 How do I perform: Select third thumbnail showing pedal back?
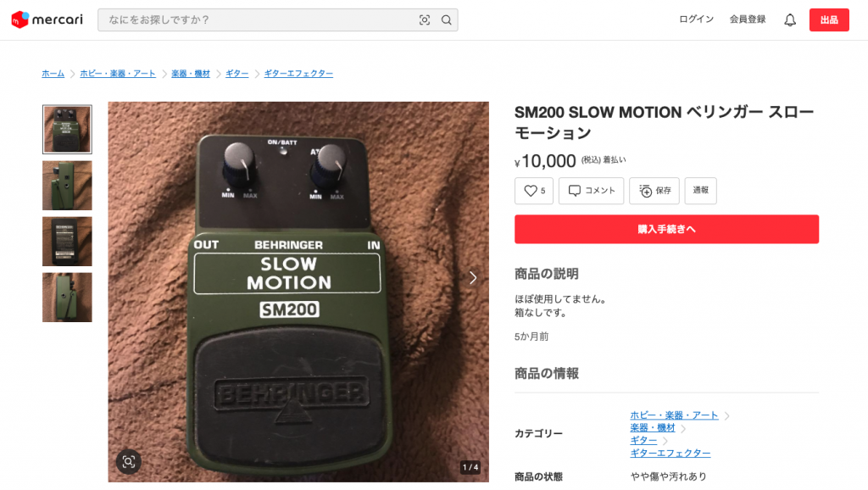point(67,242)
